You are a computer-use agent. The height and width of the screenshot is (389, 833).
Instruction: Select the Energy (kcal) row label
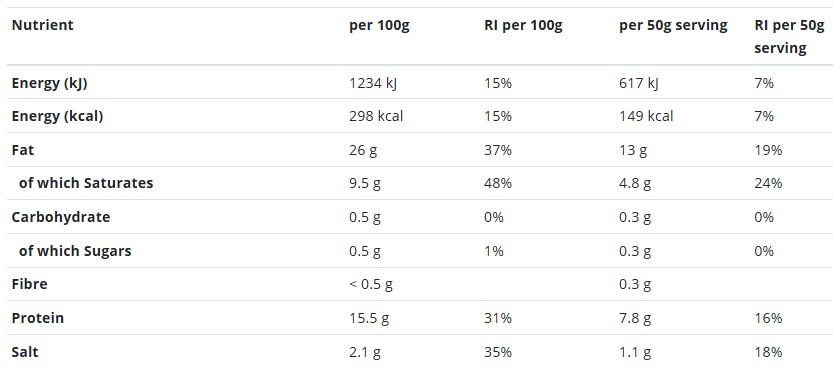click(x=57, y=116)
